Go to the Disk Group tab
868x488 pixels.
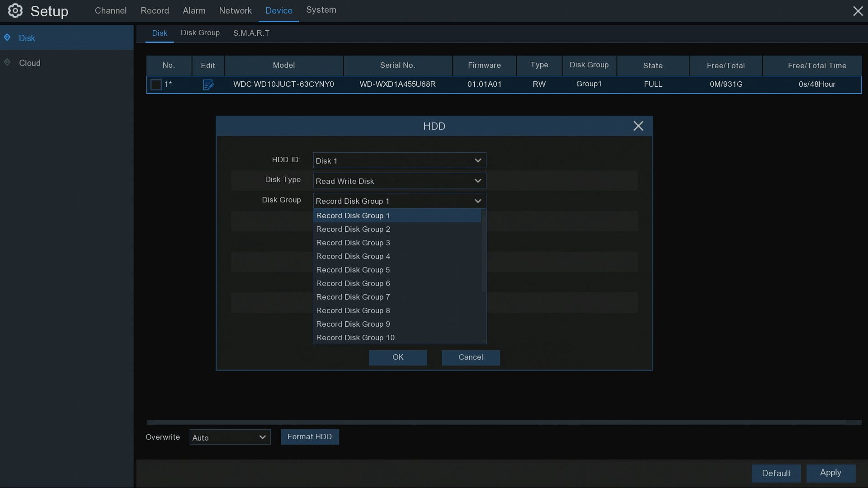(x=200, y=33)
